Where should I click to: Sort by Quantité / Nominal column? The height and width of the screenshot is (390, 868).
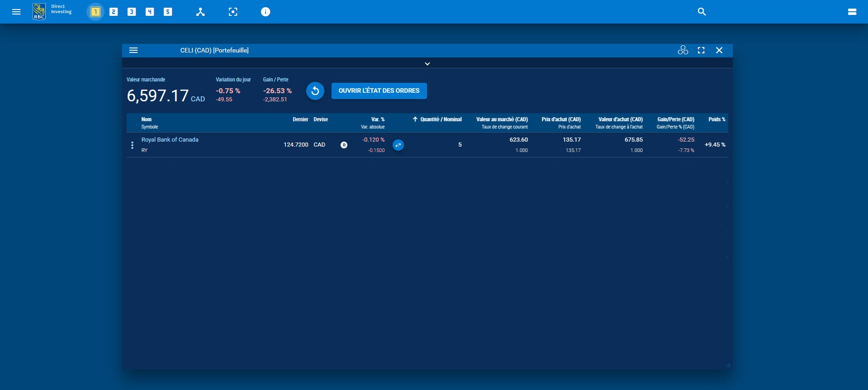440,119
